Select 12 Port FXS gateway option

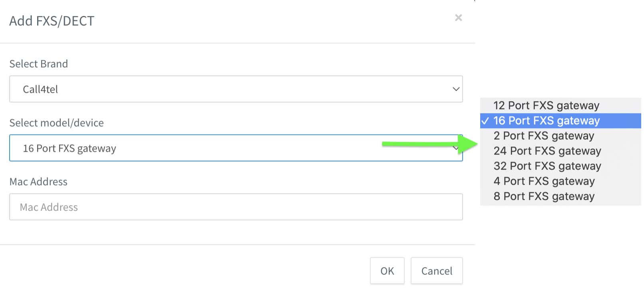tap(561, 105)
